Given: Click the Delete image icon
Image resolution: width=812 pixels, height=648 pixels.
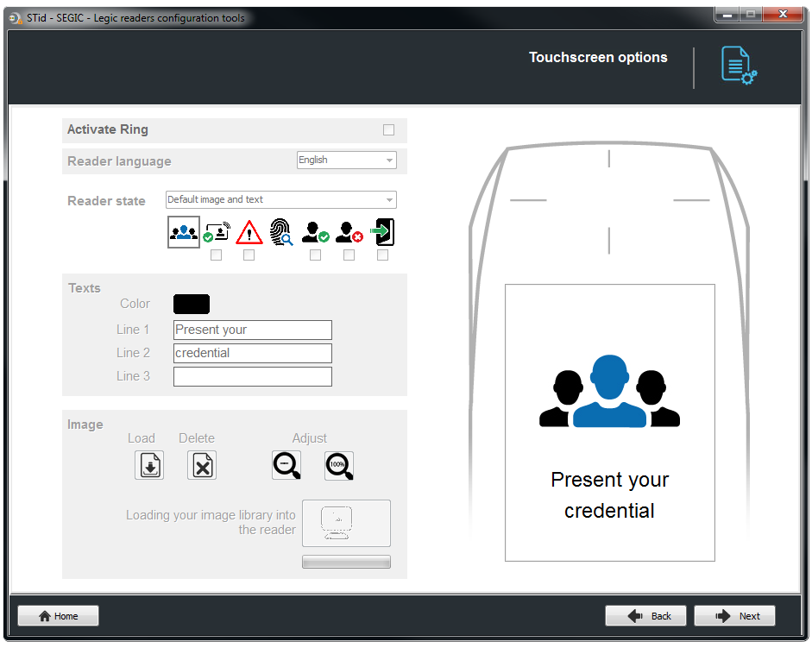Looking at the screenshot, I should coord(202,464).
